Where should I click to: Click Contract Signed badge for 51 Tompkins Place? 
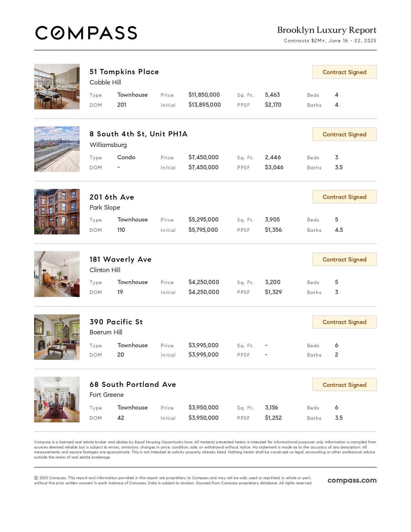tap(344, 72)
